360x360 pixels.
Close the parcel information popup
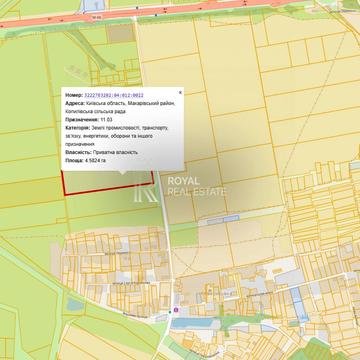[x=180, y=93]
